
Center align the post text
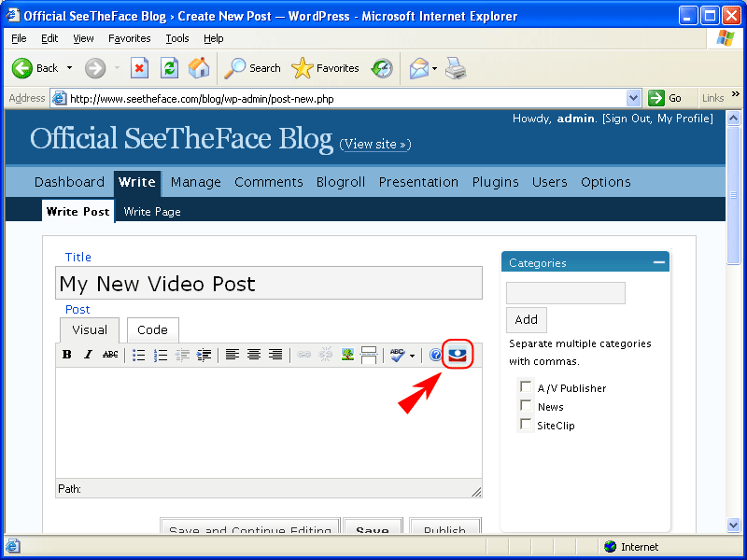pyautogui.click(x=254, y=355)
